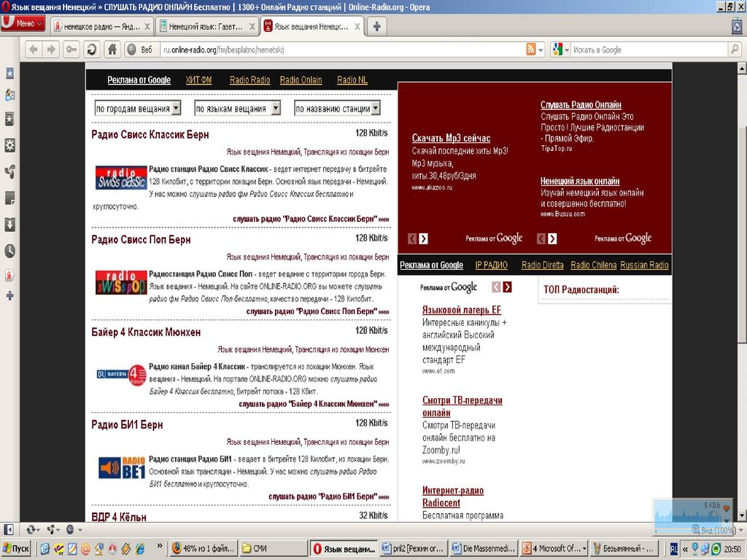Open the Слушать Радио Онлайн ad
Viewport: 747px width, 560px height.
[x=581, y=105]
